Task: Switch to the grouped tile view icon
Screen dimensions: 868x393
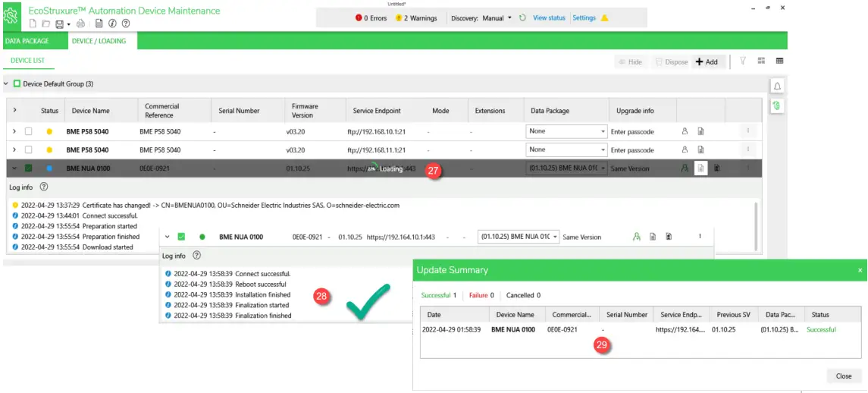Action: click(761, 61)
